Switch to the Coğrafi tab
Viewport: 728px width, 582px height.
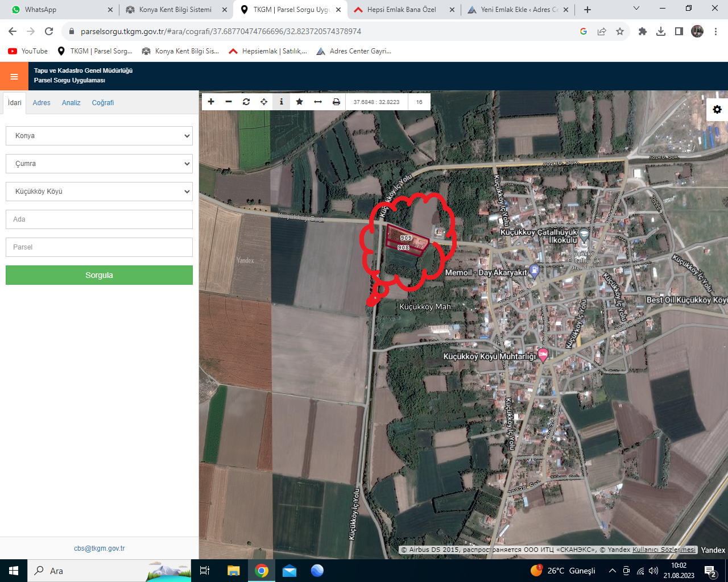103,103
